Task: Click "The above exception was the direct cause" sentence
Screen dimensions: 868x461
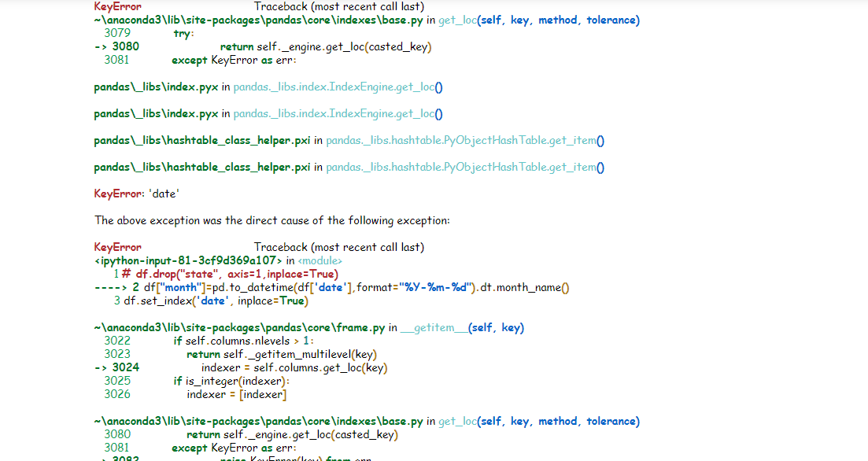Action: coord(271,220)
